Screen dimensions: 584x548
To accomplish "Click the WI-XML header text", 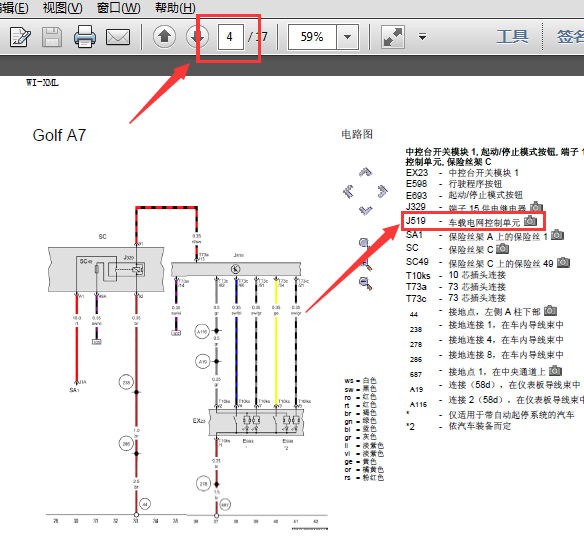I will (x=42, y=83).
